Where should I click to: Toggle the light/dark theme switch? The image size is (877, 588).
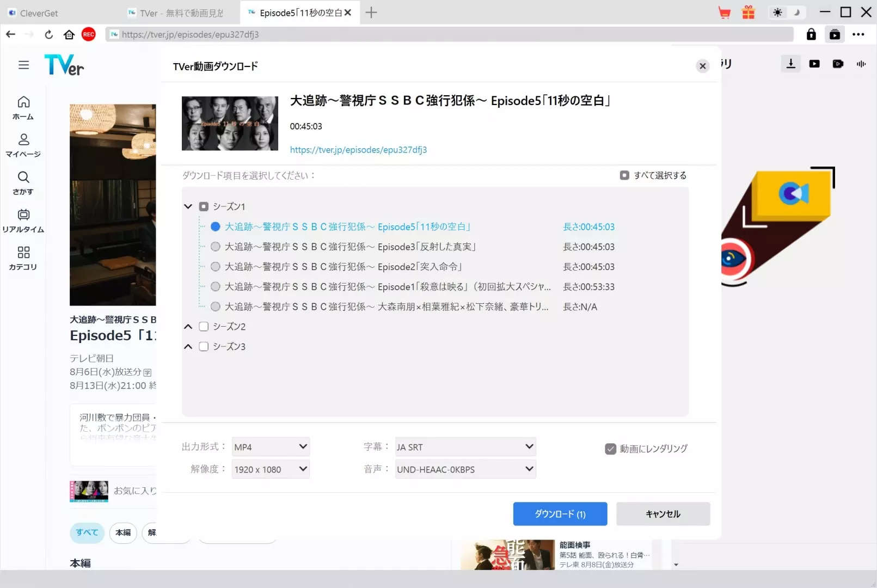tap(787, 13)
